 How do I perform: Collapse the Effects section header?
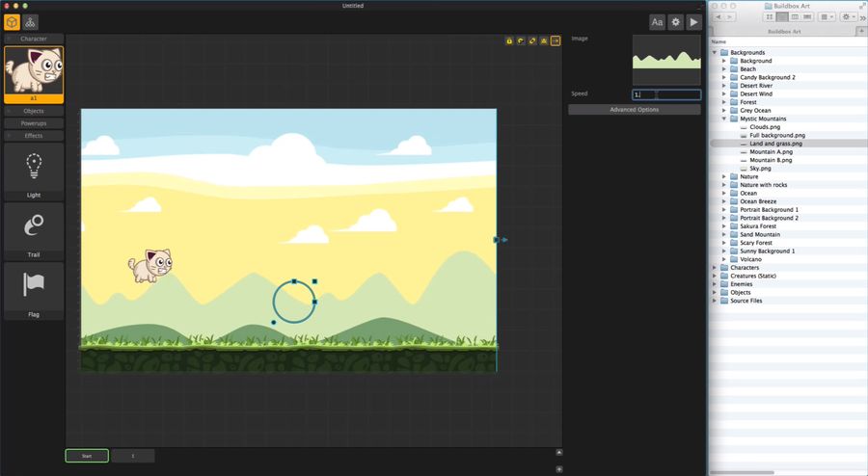click(34, 136)
